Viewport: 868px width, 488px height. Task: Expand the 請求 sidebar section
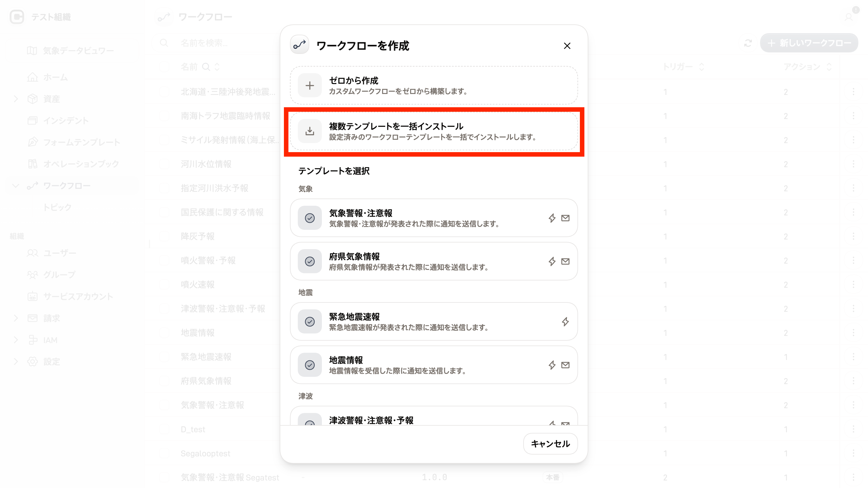click(16, 318)
